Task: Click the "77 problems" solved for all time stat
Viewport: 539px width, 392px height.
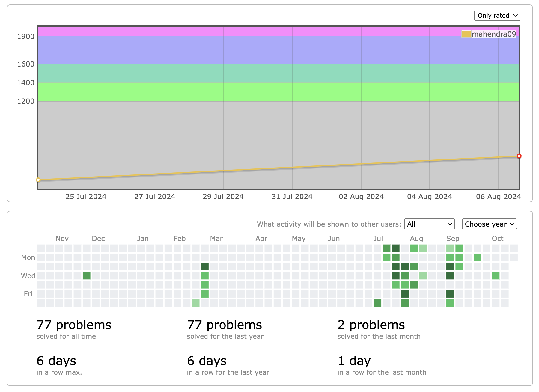Action: (x=74, y=325)
